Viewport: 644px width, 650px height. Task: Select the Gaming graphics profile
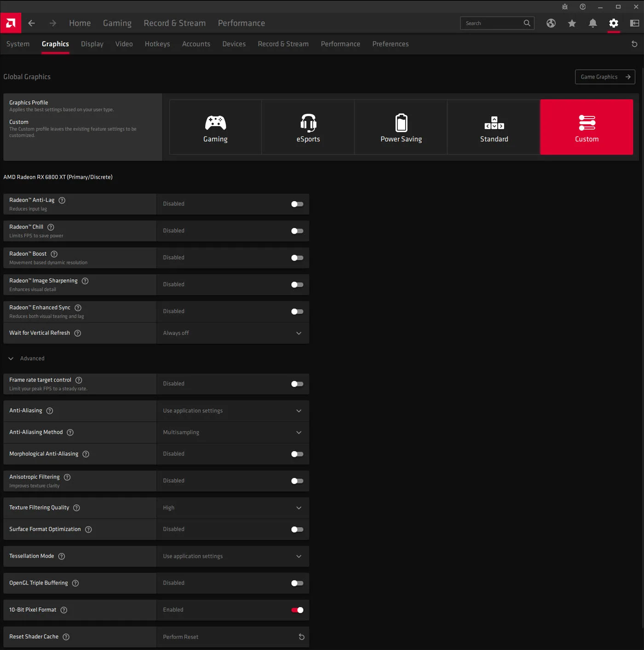[x=215, y=127]
